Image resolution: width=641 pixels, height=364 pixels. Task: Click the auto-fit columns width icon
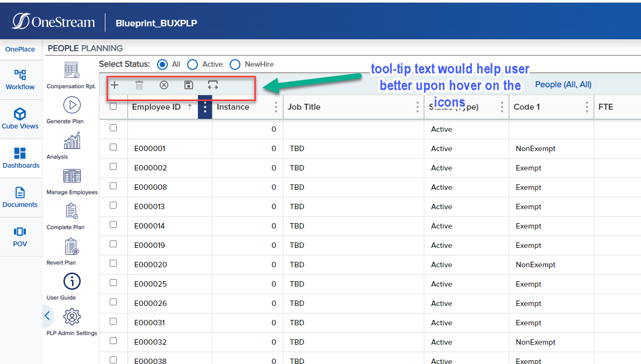tap(212, 85)
